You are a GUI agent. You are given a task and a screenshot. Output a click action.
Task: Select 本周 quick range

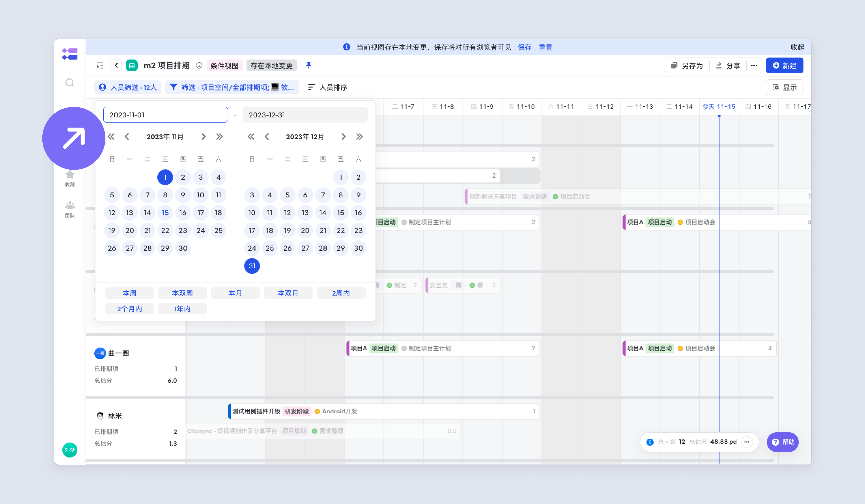pyautogui.click(x=129, y=293)
